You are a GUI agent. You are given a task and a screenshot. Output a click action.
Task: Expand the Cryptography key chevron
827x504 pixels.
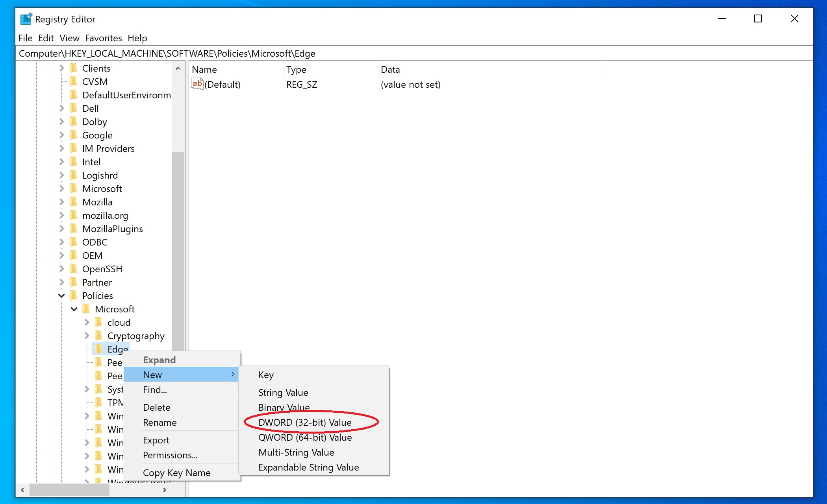tap(87, 336)
